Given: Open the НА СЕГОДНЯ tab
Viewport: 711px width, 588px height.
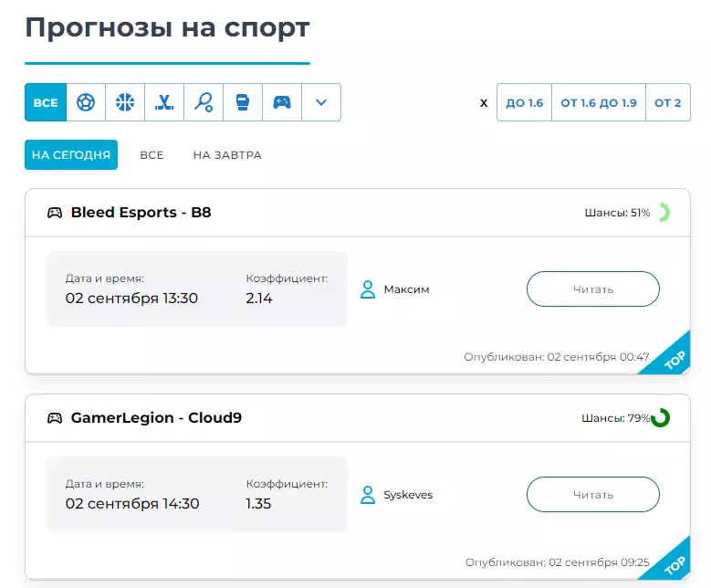Looking at the screenshot, I should (71, 154).
